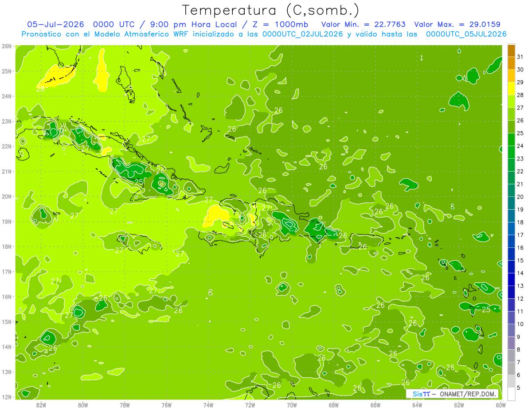Viewport: 532px width, 411px height.
Task: Pick the 19N latitude axis label
Action: point(6,221)
